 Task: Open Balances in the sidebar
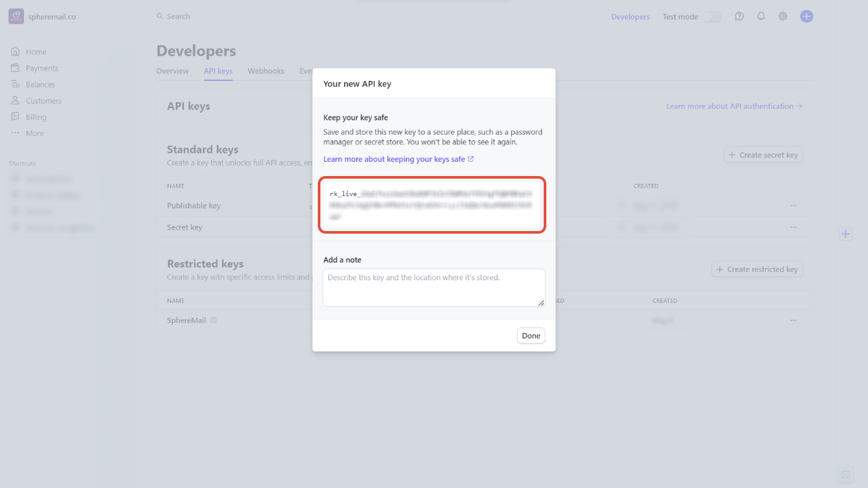pos(40,84)
